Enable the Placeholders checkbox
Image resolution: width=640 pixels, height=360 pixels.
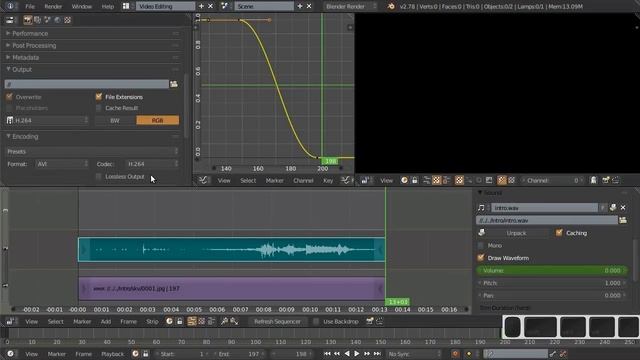click(x=9, y=108)
